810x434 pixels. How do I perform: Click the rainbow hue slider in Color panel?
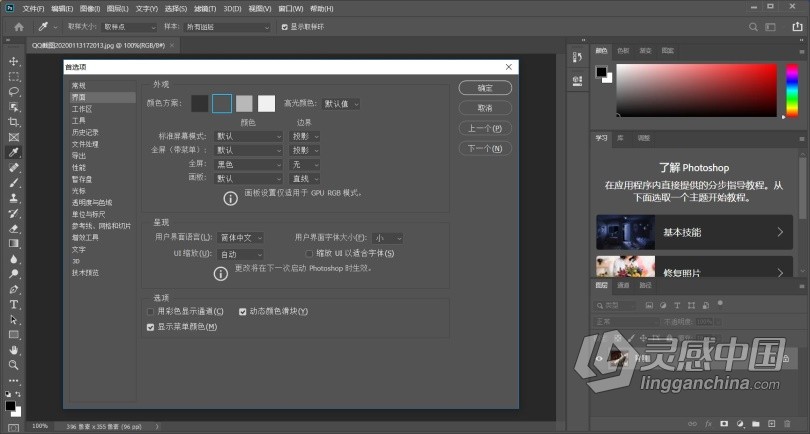click(792, 90)
